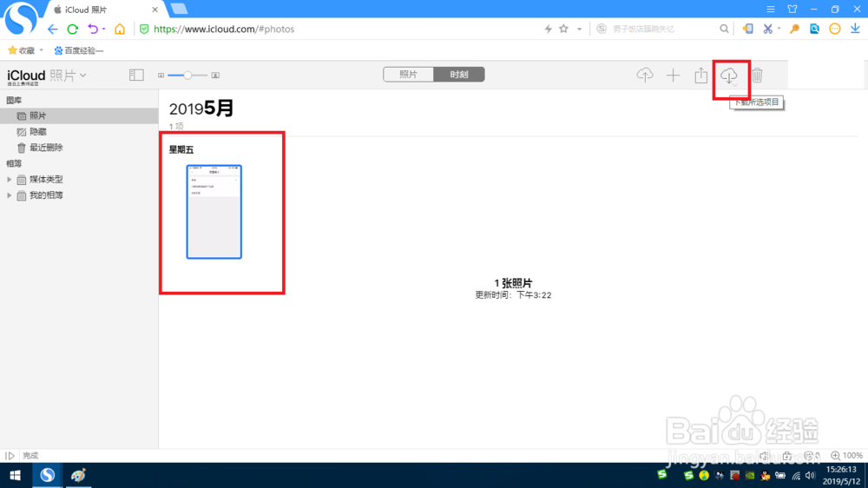Viewport: 868px width, 488px height.
Task: Adjust the thumbnail size slider
Action: [187, 76]
